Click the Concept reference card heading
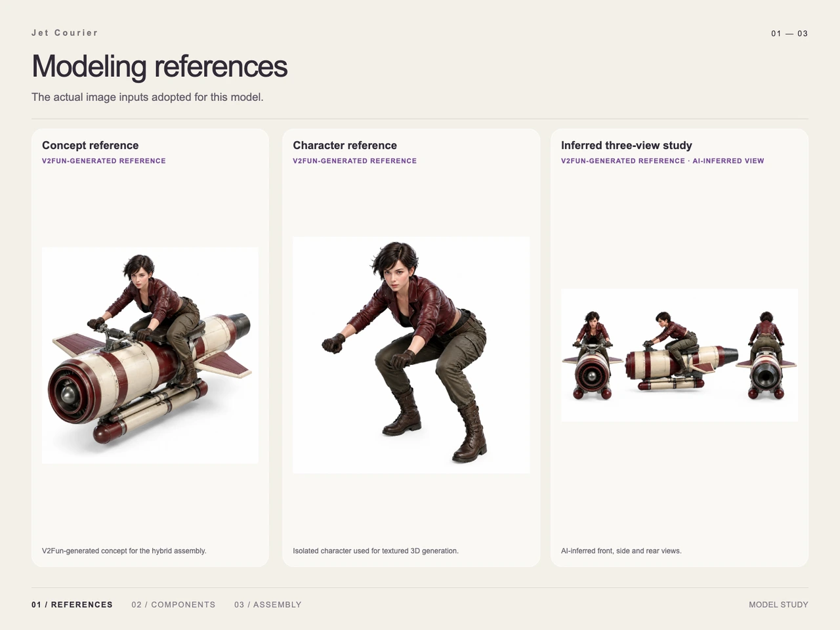This screenshot has width=840, height=630. pos(91,146)
